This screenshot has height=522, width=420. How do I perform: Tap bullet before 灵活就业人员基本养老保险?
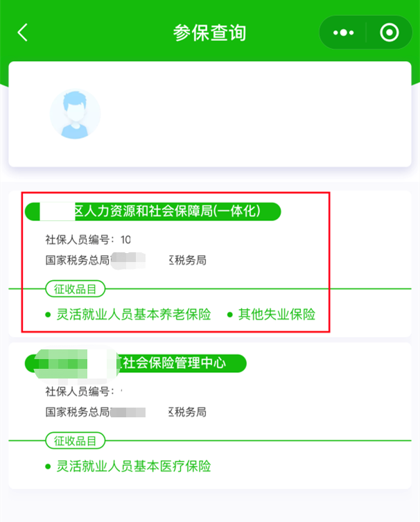point(48,315)
